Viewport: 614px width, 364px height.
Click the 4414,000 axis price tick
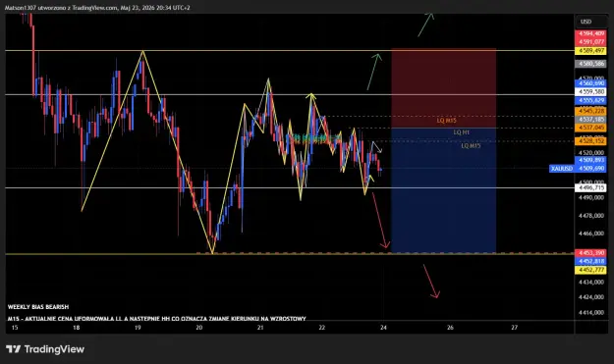pos(590,312)
